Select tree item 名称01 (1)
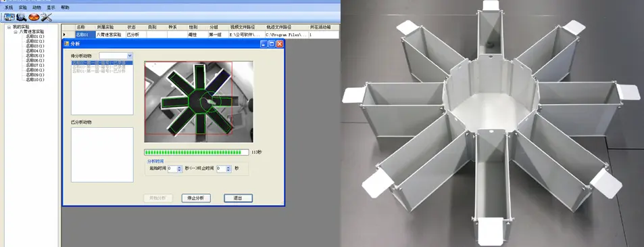 (35, 37)
